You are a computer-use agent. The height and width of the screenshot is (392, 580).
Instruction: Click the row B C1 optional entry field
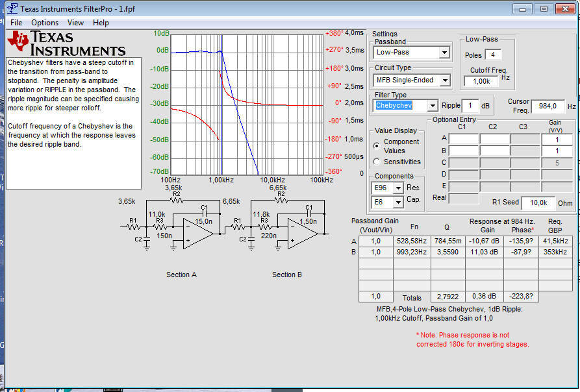point(464,151)
